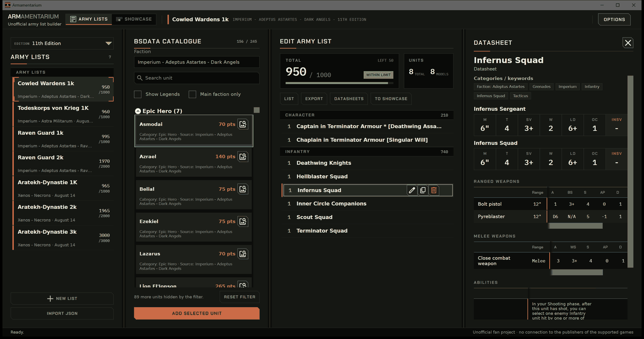Click the points total progress bar
This screenshot has width=644, height=339.
[x=339, y=83]
